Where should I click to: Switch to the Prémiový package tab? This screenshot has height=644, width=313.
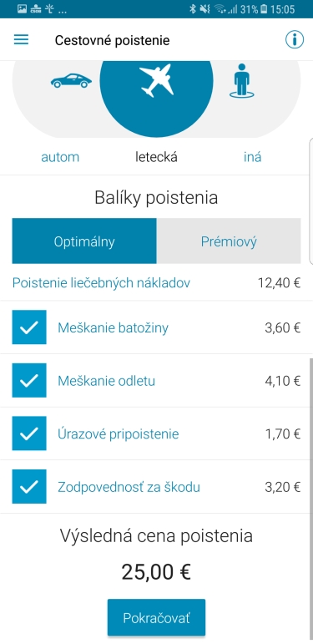pyautogui.click(x=229, y=241)
